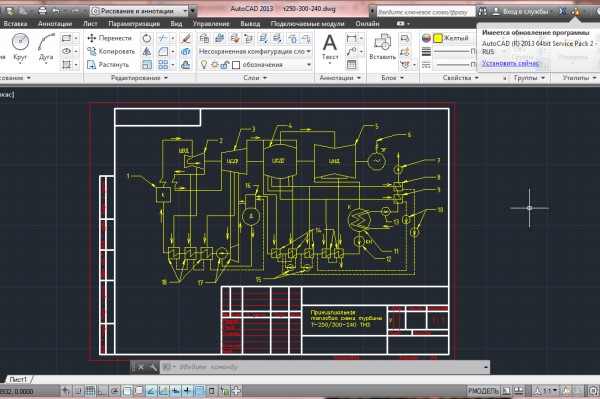600x399 pixels.
Task: Click the Explode tool icon
Action: 186,51
